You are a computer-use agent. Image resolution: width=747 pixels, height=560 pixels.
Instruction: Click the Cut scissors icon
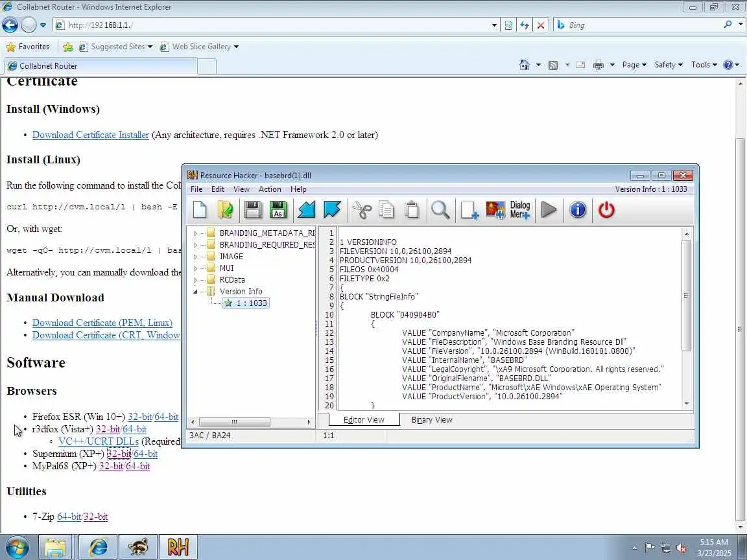point(362,209)
